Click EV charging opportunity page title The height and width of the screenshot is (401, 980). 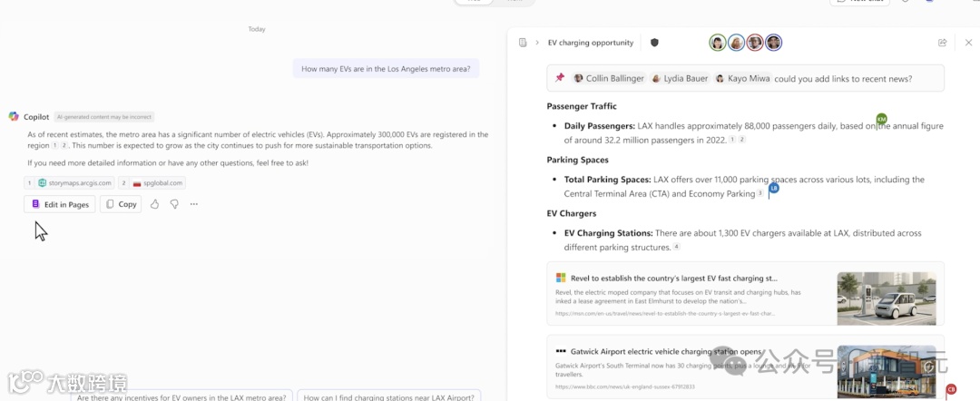pos(591,43)
